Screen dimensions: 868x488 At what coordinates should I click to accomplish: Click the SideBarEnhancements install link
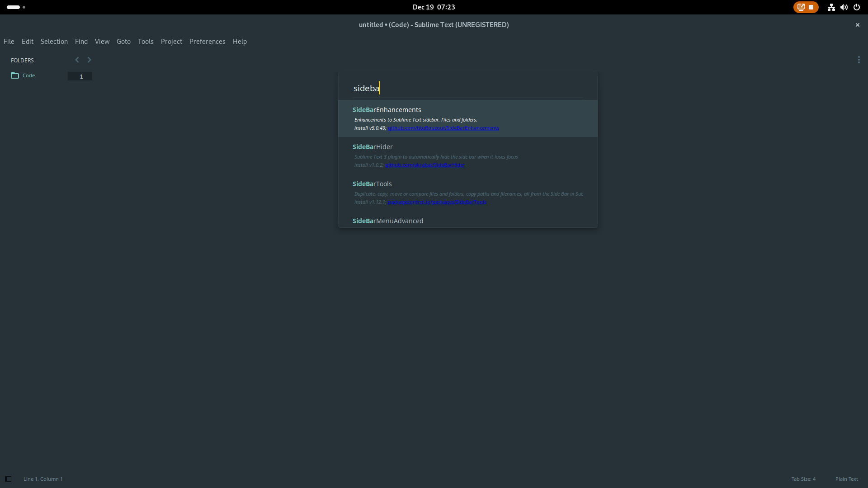click(x=443, y=127)
